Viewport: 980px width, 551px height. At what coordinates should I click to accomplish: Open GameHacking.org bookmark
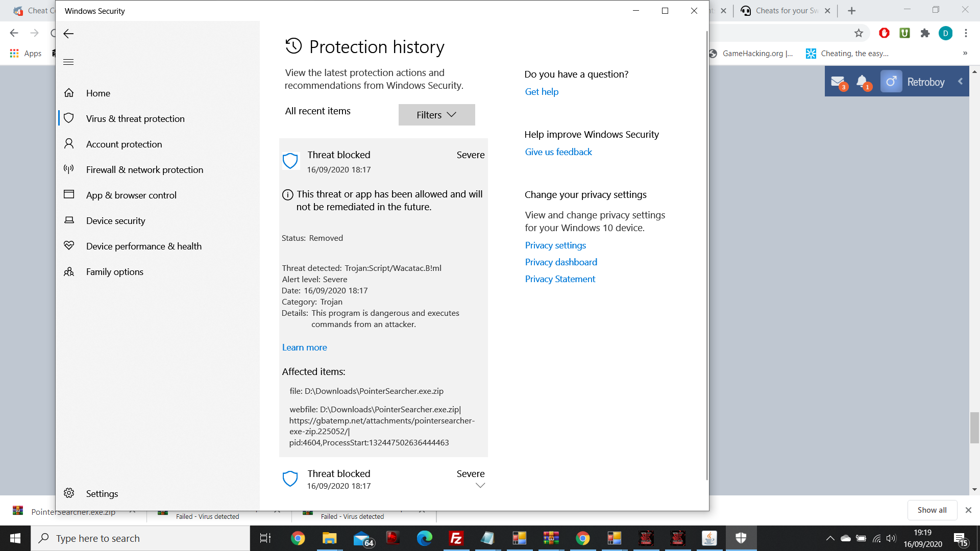click(751, 54)
